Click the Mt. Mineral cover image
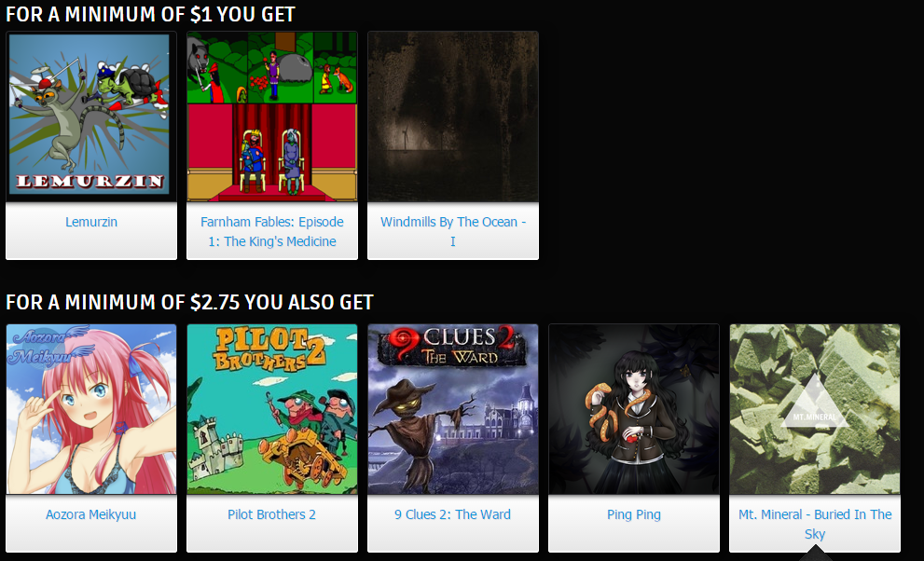 click(x=814, y=409)
